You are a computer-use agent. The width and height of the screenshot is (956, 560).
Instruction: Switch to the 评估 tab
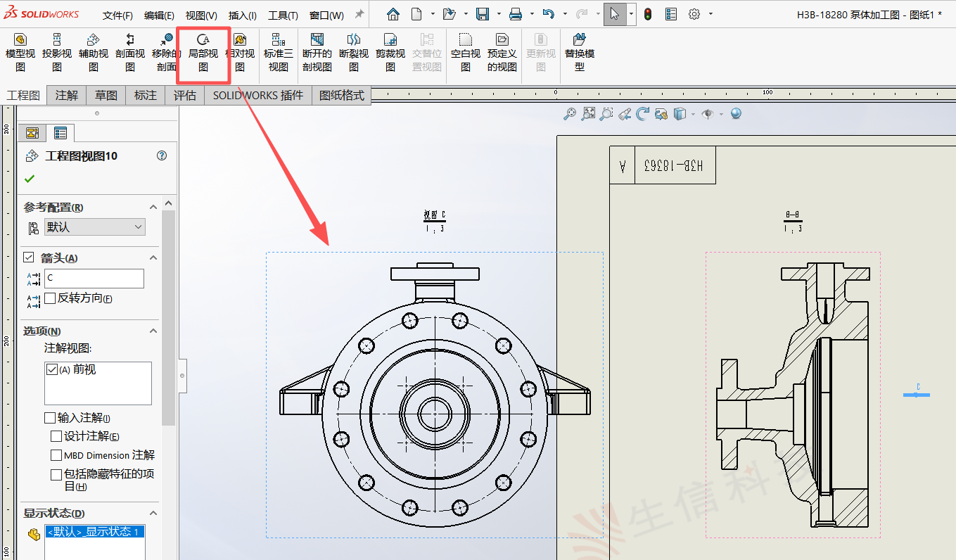point(185,95)
